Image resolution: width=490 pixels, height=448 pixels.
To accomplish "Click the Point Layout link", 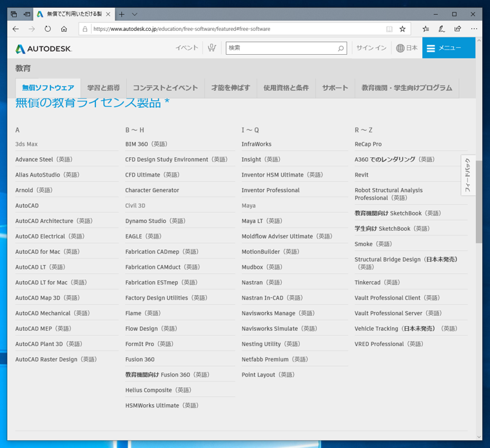I will 268,375.
